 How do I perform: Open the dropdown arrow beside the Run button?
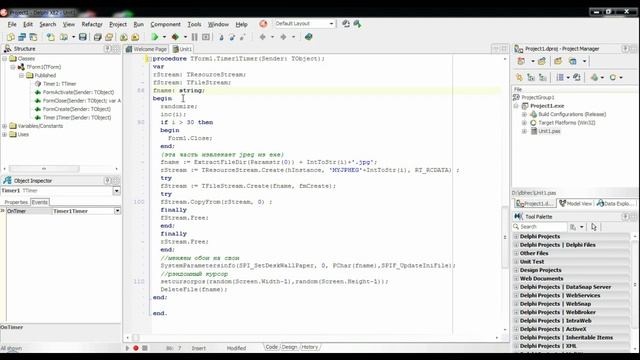(x=164, y=37)
